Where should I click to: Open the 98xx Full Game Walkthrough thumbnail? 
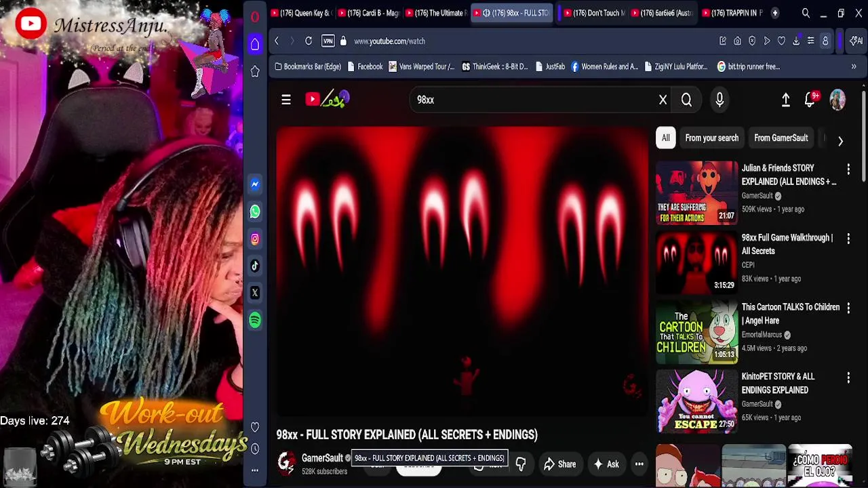click(696, 262)
